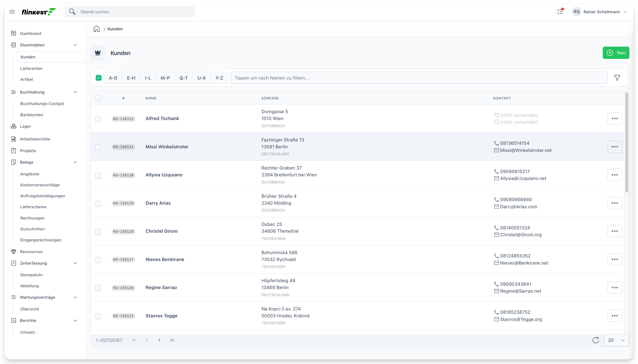The width and height of the screenshot is (638, 364).
Task: Click the Ressourcen diamond icon
Action: [14, 252]
